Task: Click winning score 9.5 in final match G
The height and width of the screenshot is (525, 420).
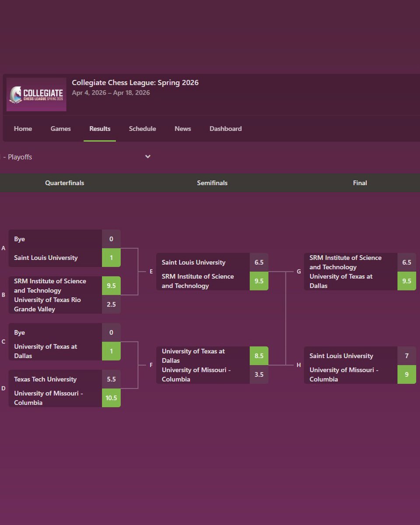Action: pos(407,281)
